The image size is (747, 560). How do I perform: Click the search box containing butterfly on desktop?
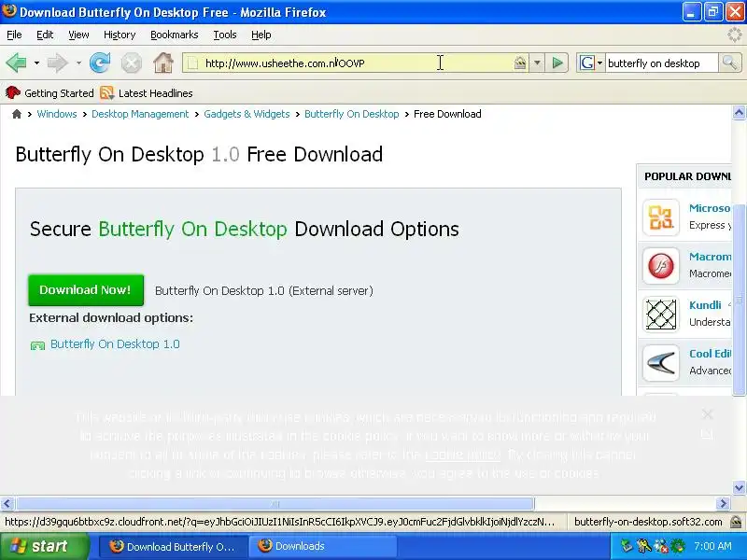[x=661, y=63]
